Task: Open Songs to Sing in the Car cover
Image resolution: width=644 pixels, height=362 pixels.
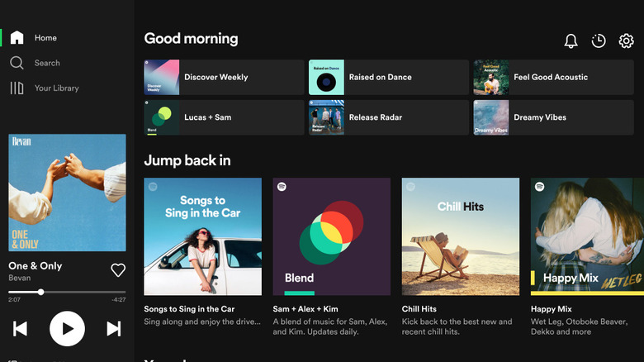Action: [x=202, y=236]
